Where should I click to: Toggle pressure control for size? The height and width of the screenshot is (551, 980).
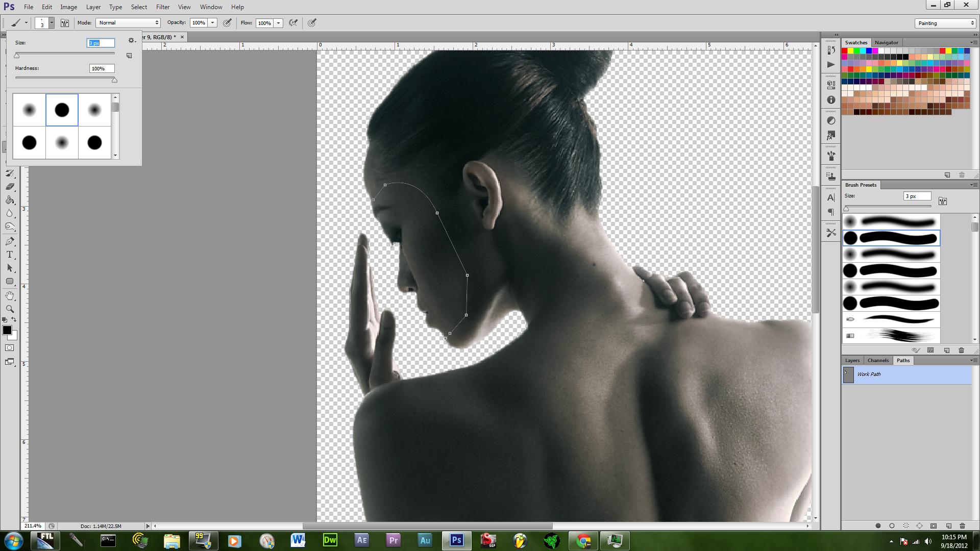[x=312, y=23]
